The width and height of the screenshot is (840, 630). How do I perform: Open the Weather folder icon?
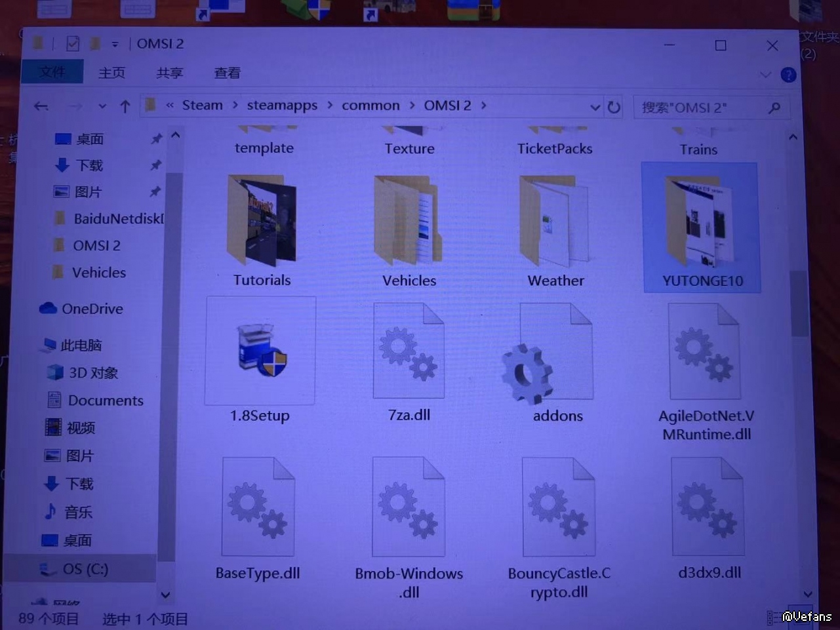coord(555,221)
